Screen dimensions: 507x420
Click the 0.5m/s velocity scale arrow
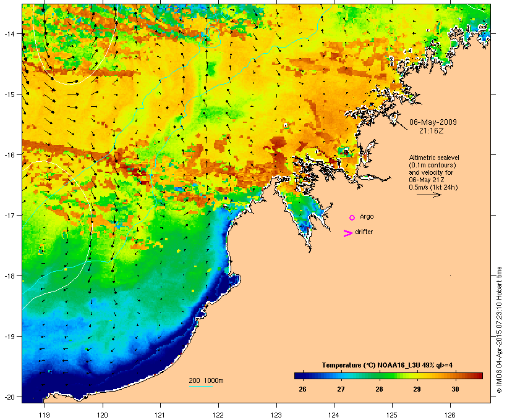point(428,195)
